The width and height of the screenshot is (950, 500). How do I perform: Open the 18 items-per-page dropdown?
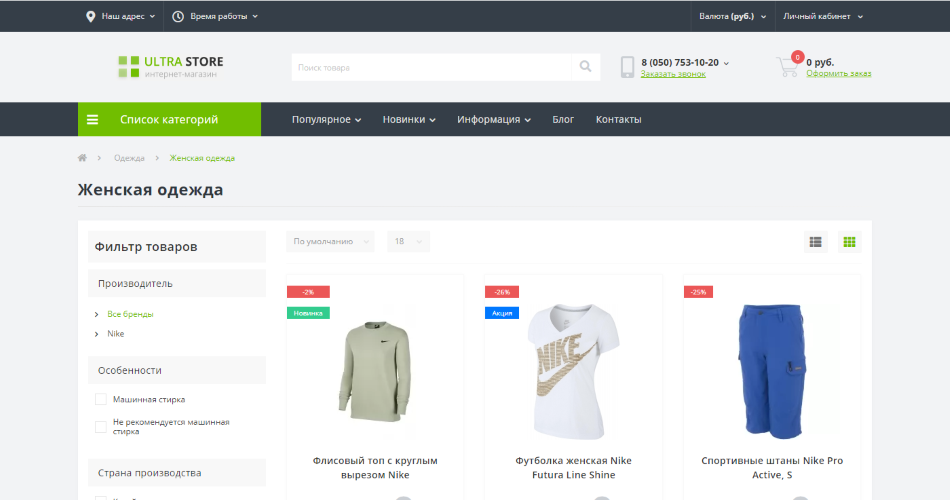click(x=408, y=241)
